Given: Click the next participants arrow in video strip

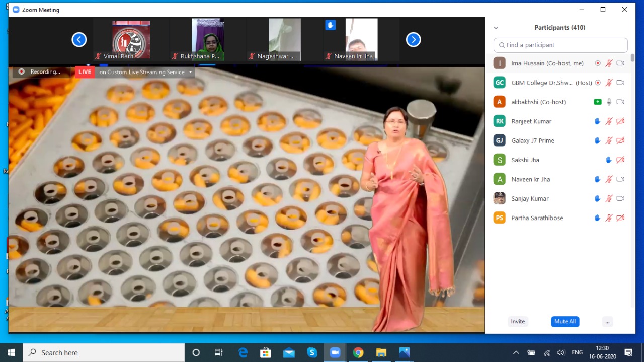Looking at the screenshot, I should pos(413,40).
